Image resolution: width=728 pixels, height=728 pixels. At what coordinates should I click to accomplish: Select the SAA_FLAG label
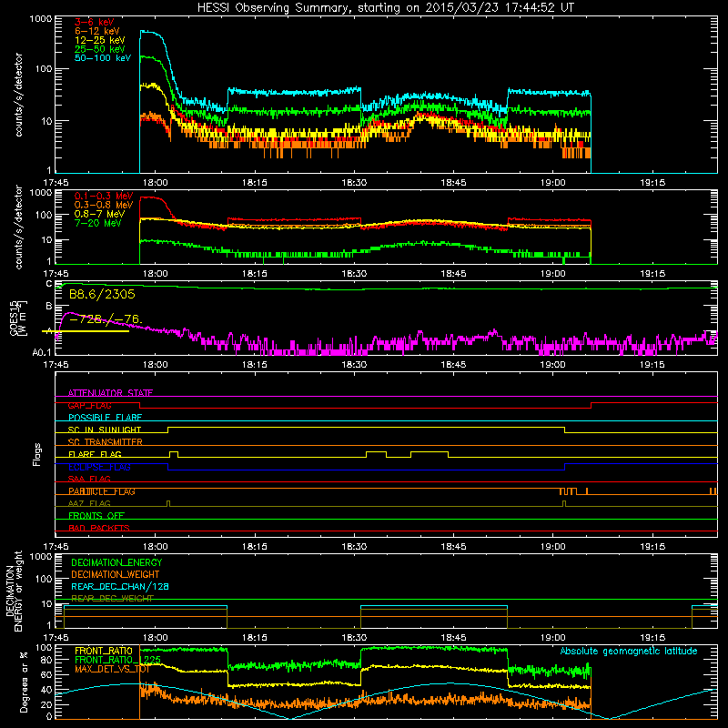(89, 479)
